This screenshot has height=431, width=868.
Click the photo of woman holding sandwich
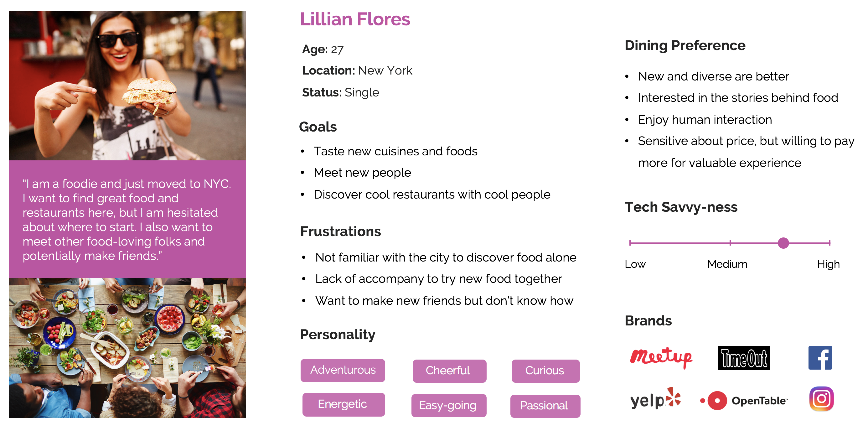(127, 86)
